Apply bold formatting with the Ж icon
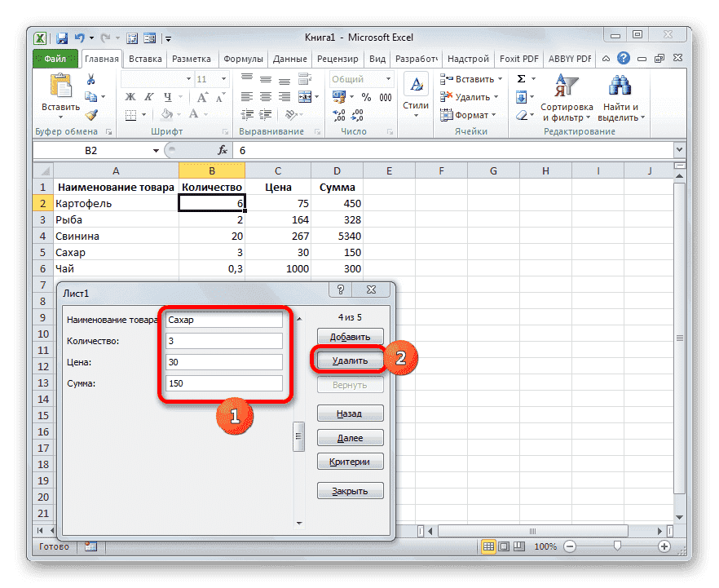719x588 pixels. (x=130, y=95)
